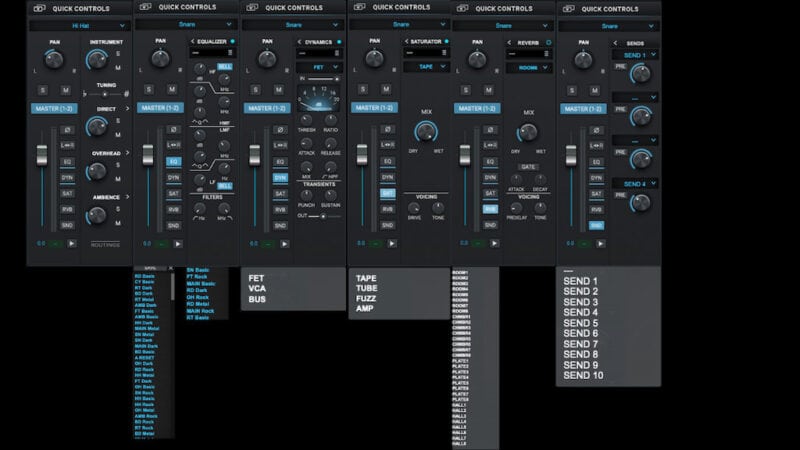Screen dimensions: 800x450
Task: Select FUZZ from saturator type list
Action: [x=366, y=298]
